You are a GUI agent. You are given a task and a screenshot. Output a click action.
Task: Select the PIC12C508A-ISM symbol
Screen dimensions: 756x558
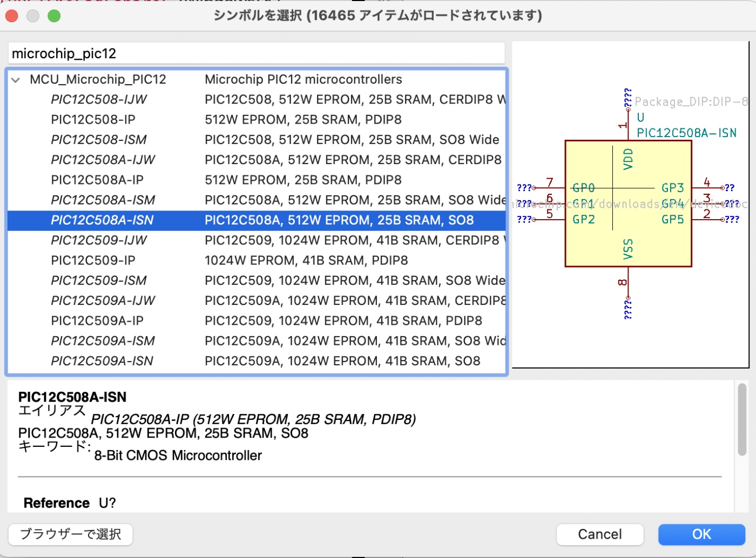pyautogui.click(x=256, y=200)
